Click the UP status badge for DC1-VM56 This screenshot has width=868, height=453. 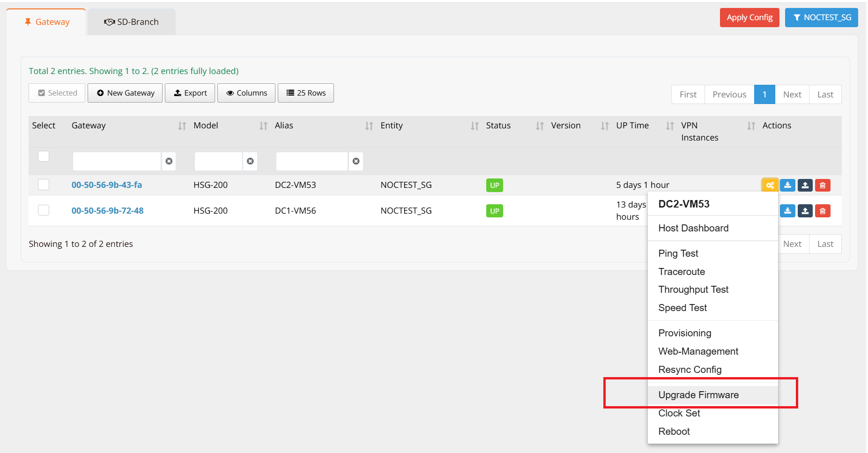tap(494, 211)
